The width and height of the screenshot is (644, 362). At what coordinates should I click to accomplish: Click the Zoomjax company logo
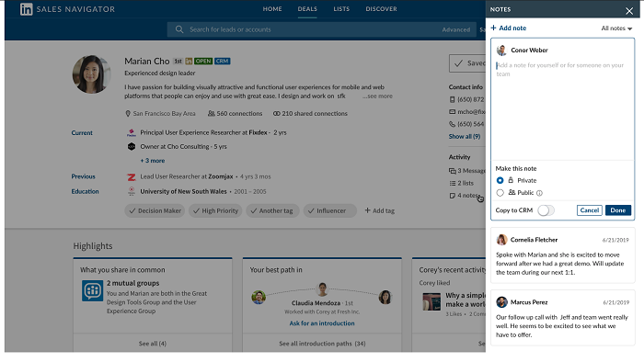click(132, 176)
